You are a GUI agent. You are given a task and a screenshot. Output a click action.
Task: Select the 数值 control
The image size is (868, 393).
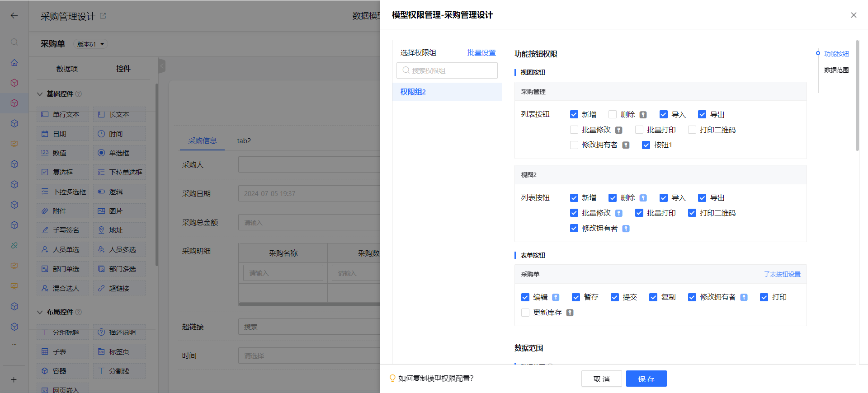point(63,153)
